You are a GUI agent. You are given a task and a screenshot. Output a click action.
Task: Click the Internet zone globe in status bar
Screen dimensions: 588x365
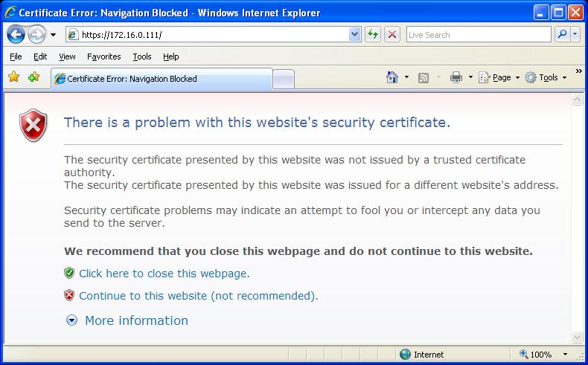coord(405,354)
